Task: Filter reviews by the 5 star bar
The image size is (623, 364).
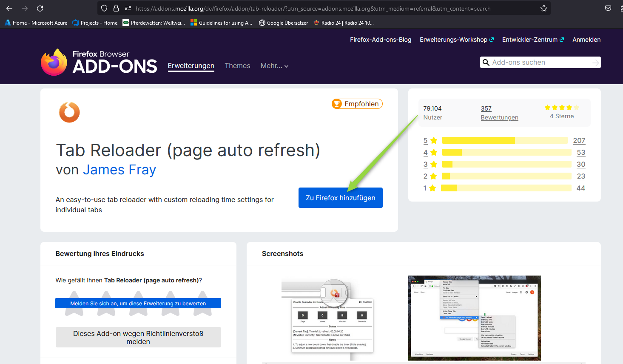Action: click(504, 140)
